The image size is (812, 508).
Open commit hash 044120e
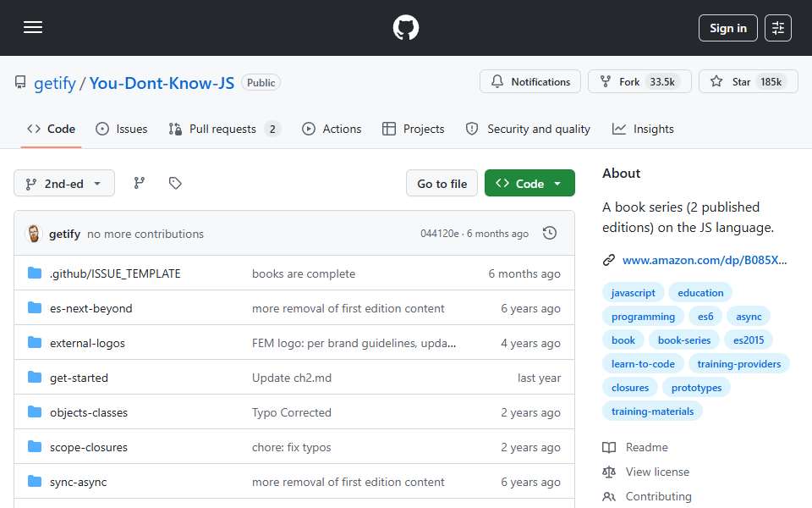439,234
